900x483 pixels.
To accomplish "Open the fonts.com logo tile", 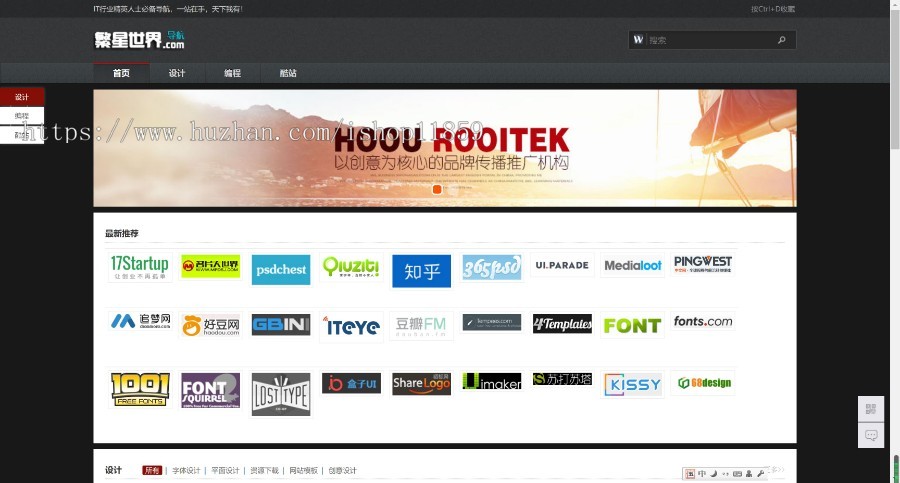I will click(703, 321).
